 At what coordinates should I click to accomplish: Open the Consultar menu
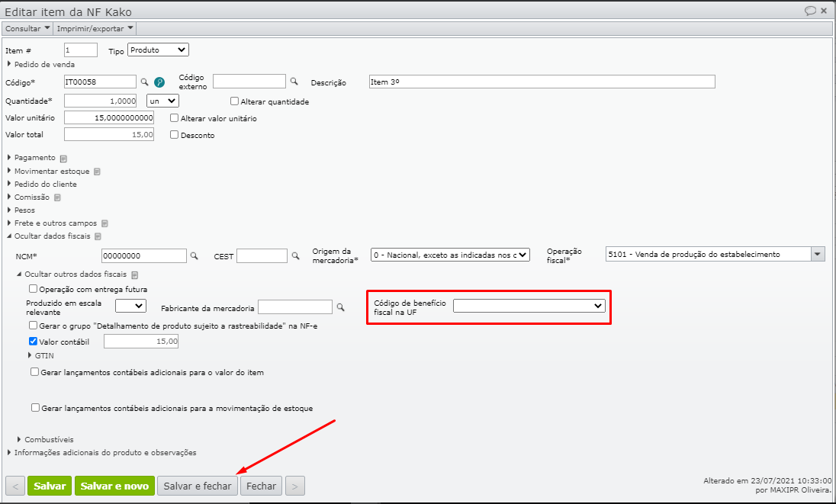click(x=27, y=28)
